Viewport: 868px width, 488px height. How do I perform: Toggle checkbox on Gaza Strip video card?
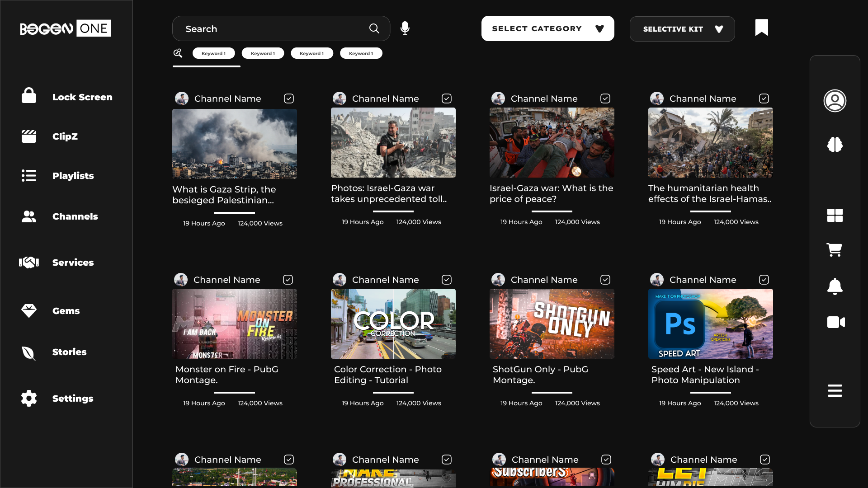tap(289, 99)
